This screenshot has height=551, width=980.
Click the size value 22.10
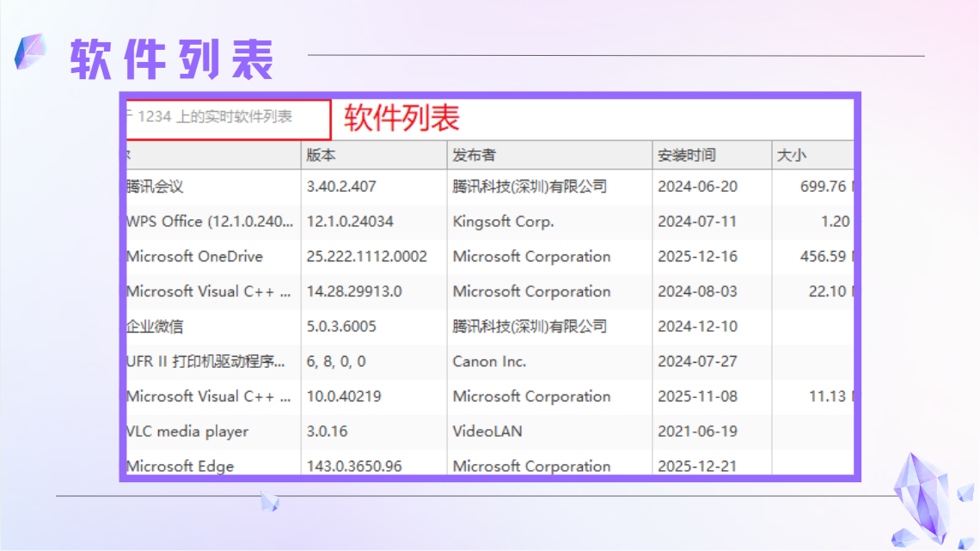(x=828, y=291)
